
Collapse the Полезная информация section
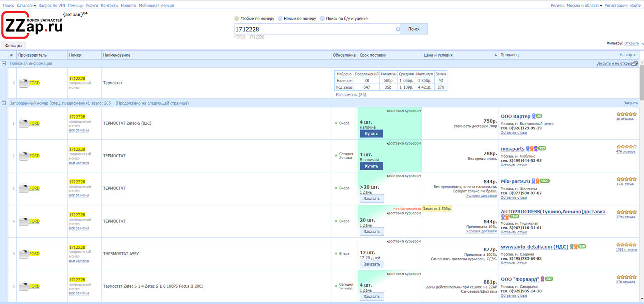click(4, 64)
